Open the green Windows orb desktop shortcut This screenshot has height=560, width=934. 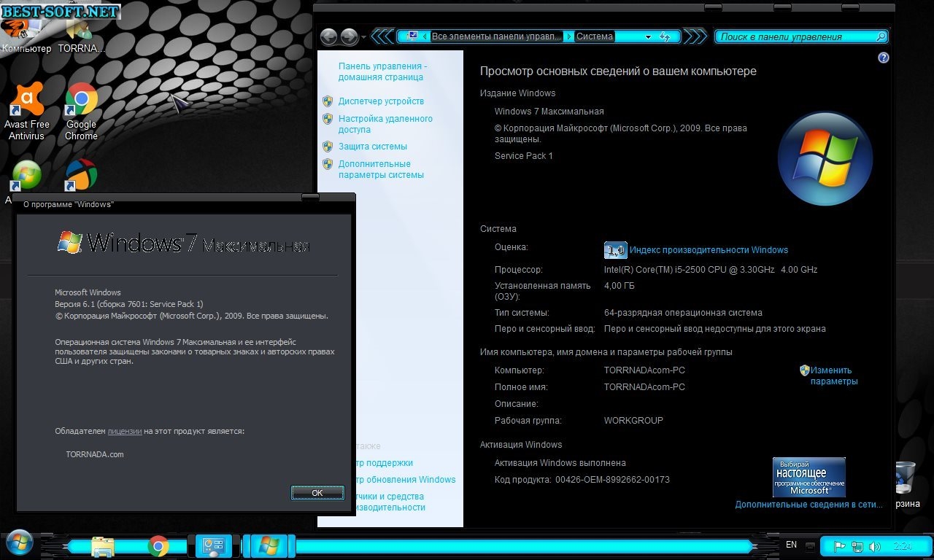pyautogui.click(x=26, y=176)
